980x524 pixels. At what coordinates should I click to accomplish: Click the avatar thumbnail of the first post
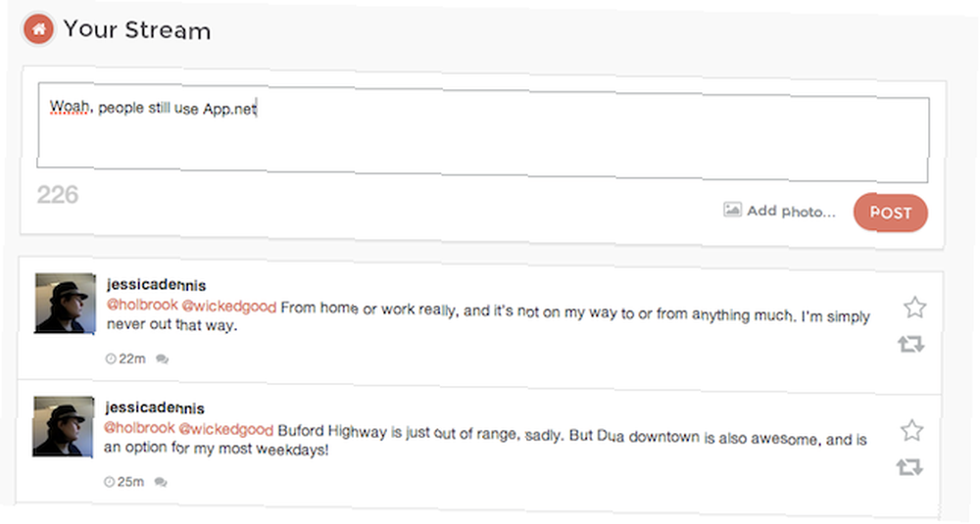coord(65,304)
